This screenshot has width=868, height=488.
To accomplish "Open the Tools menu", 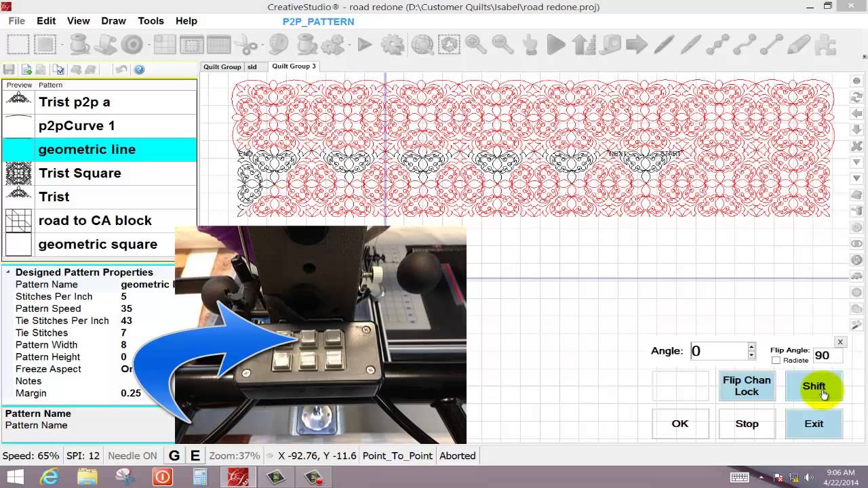I will click(x=151, y=21).
